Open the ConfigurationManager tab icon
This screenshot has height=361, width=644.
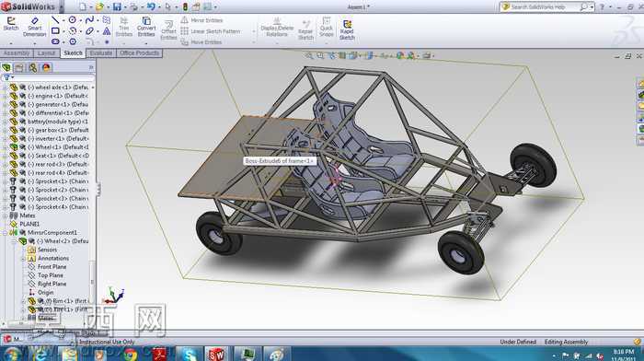point(33,67)
